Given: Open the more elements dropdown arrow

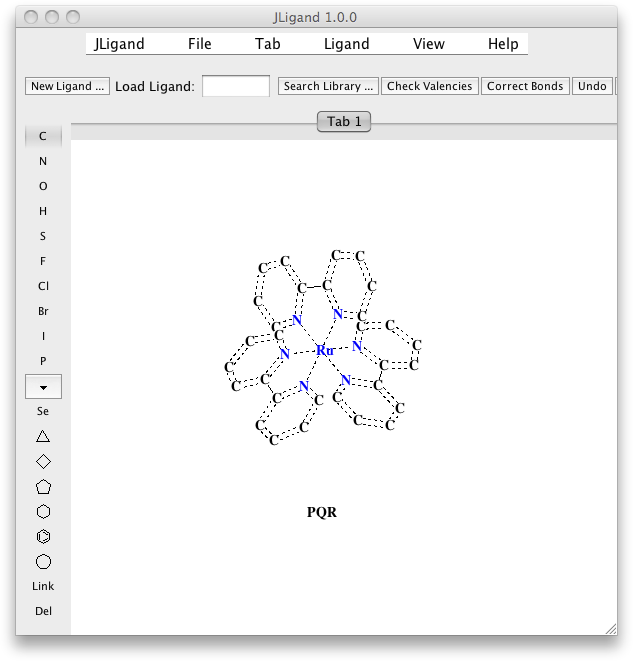Looking at the screenshot, I should click(x=43, y=386).
